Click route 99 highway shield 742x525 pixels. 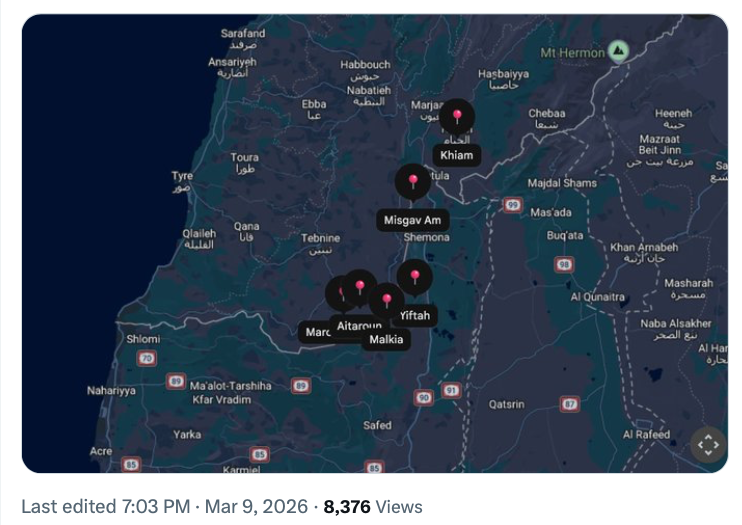(x=513, y=204)
